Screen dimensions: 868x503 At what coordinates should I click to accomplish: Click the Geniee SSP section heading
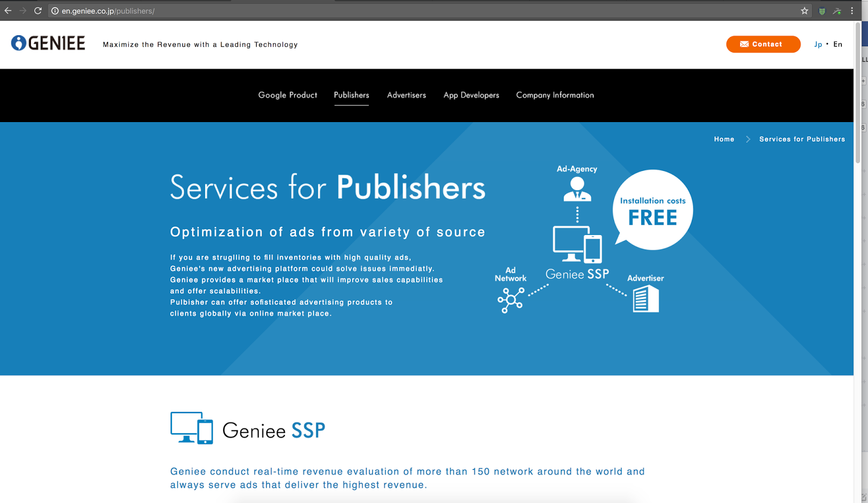click(x=273, y=430)
